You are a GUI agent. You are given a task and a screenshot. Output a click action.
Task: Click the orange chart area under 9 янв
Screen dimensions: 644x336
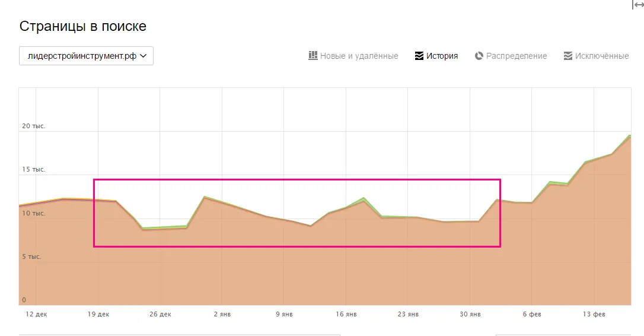(x=284, y=263)
